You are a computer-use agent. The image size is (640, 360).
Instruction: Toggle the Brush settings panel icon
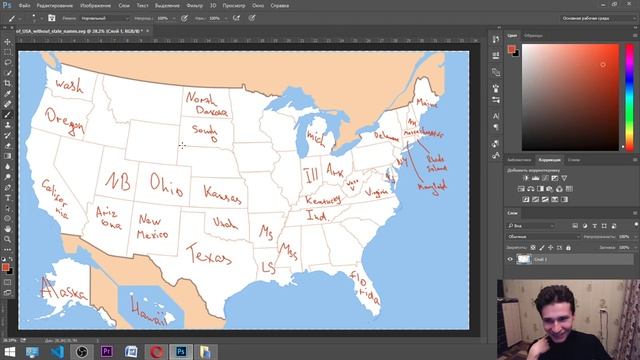51,18
